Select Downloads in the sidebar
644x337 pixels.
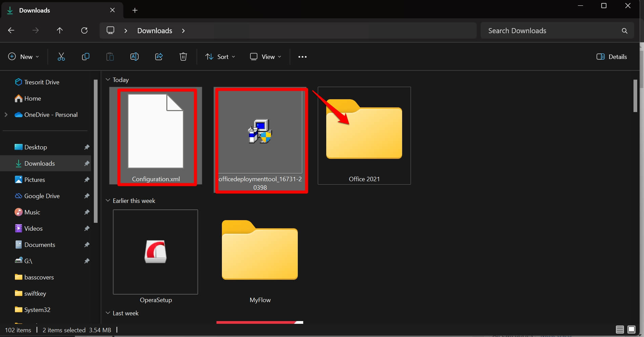46,163
